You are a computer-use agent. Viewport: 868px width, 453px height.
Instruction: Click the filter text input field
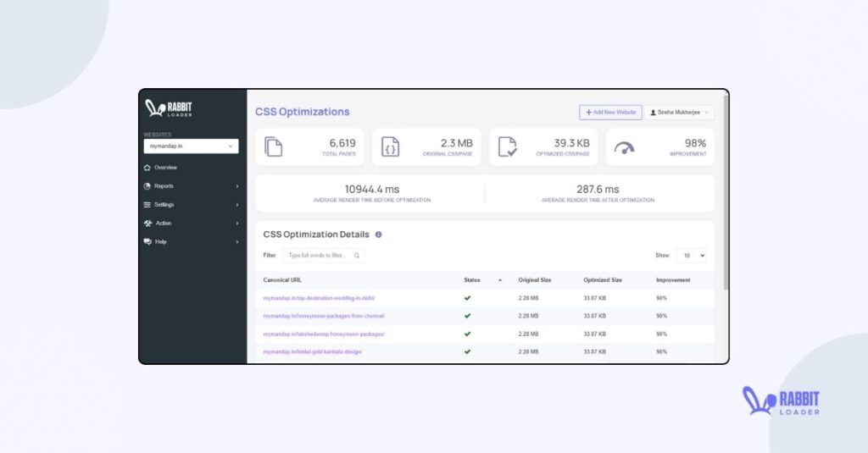[324, 256]
